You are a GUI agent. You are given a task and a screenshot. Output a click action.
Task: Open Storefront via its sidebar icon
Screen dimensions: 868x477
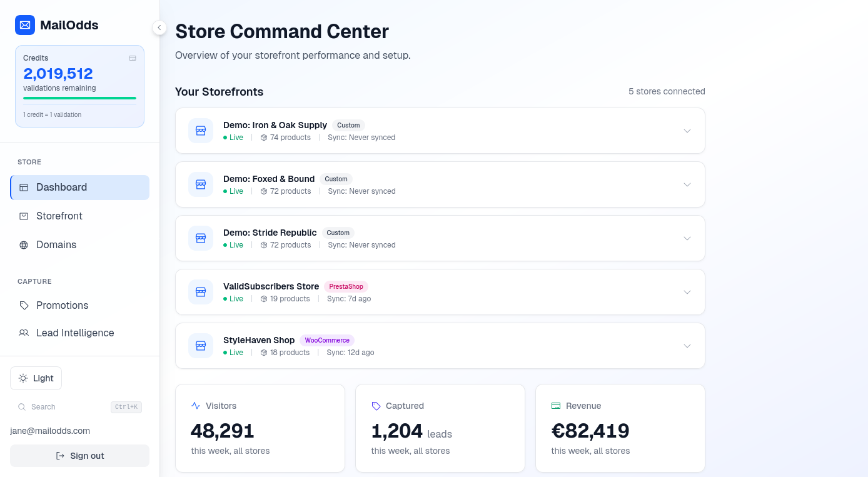(24, 216)
